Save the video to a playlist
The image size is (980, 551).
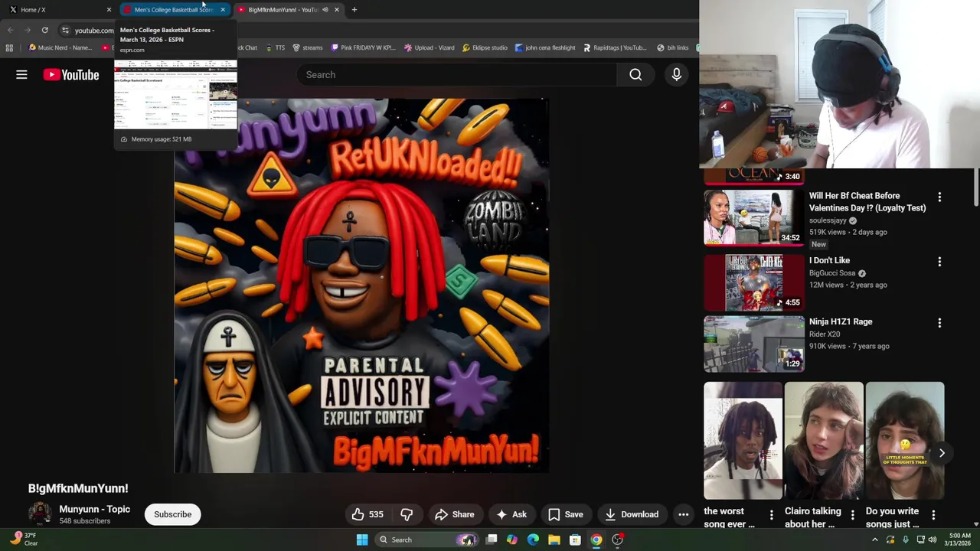565,514
